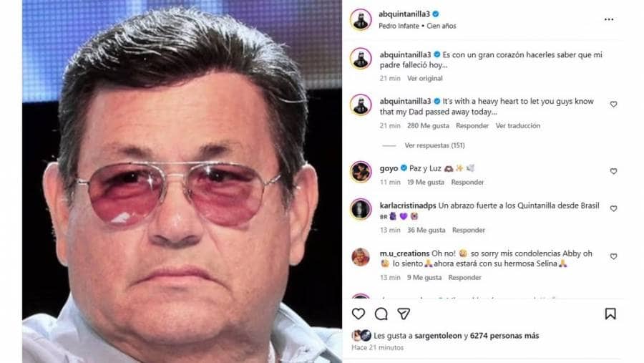Viewport: 644px width, 363px height.
Task: Open the comment bubble icon
Action: point(381,314)
